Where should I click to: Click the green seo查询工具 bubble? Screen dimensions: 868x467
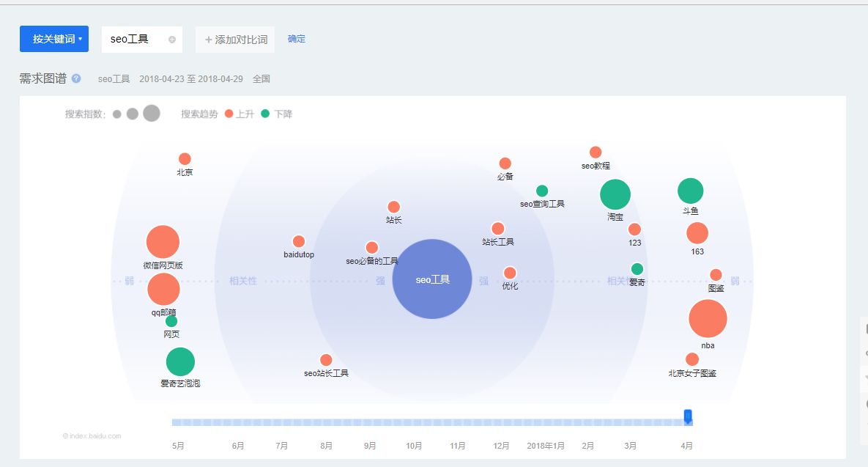click(543, 191)
